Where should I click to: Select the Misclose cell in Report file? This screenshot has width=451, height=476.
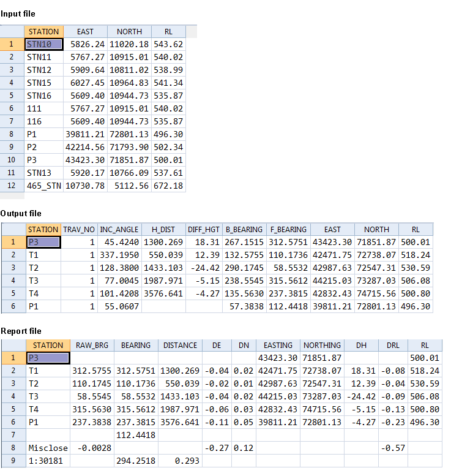point(48,448)
